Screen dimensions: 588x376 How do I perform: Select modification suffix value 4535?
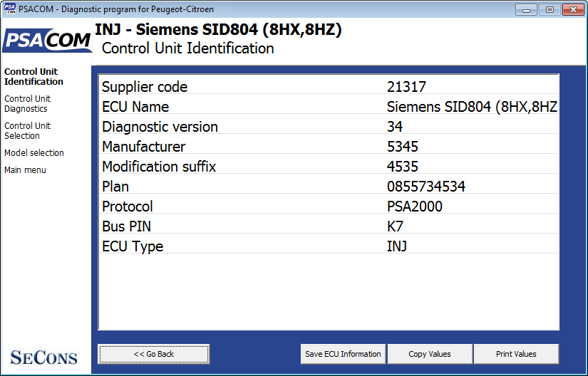(x=403, y=166)
